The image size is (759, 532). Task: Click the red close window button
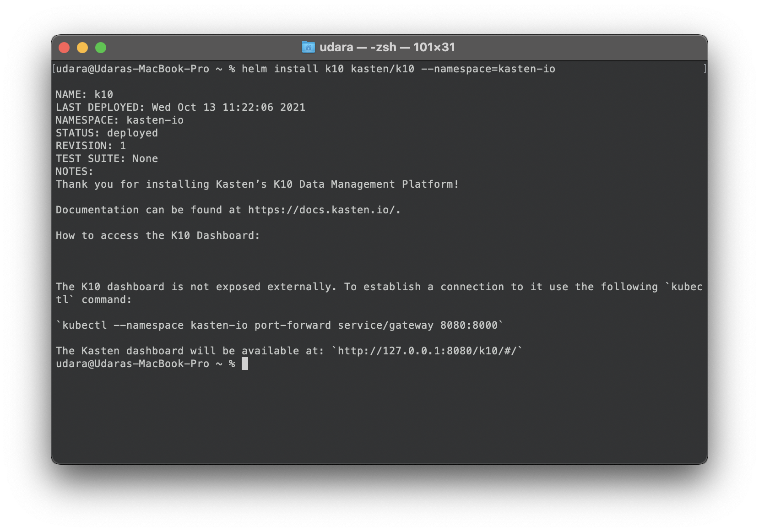point(64,48)
